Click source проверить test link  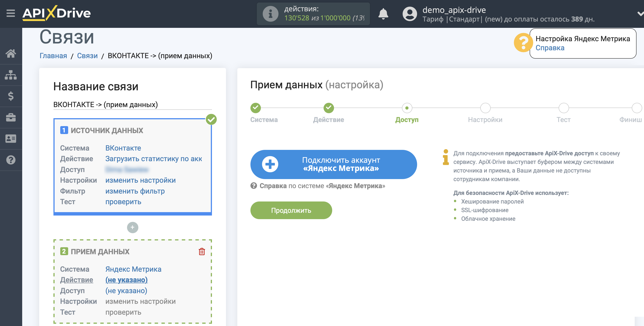pos(123,202)
